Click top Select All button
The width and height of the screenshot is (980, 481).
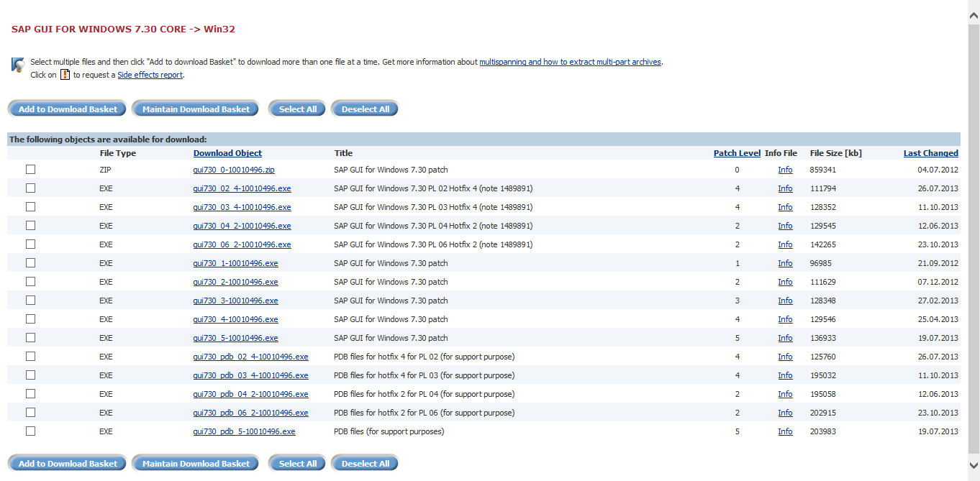[x=298, y=109]
